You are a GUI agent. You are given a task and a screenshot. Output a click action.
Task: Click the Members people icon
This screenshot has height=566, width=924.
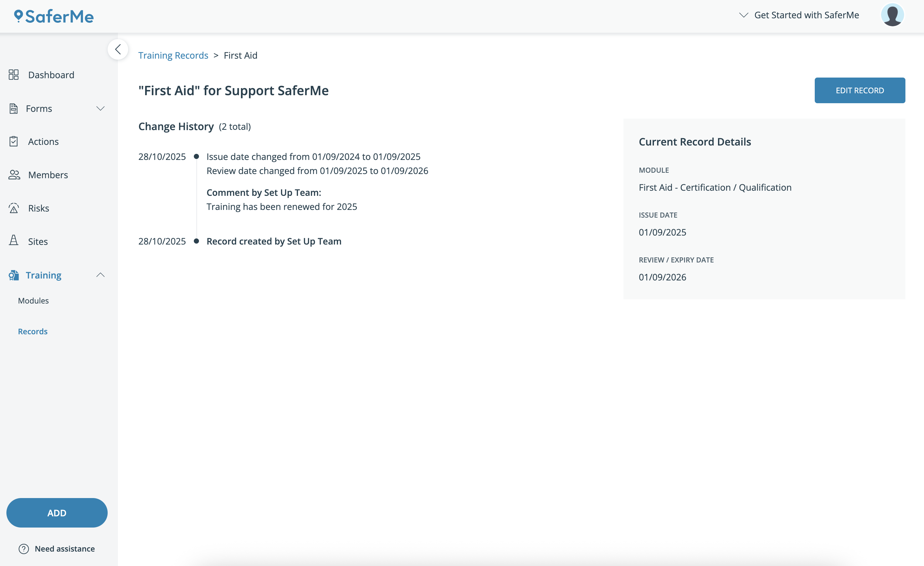coord(14,175)
